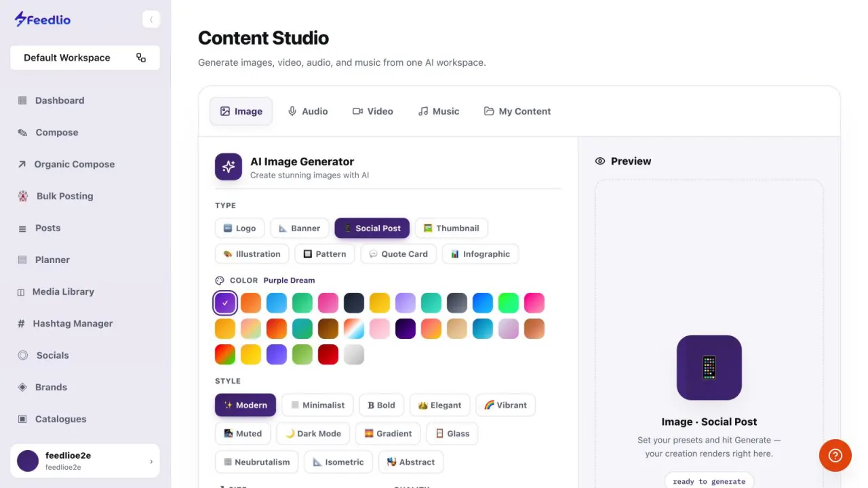Pick the Abstract style button
This screenshot has width=868, height=488.
coord(411,462)
